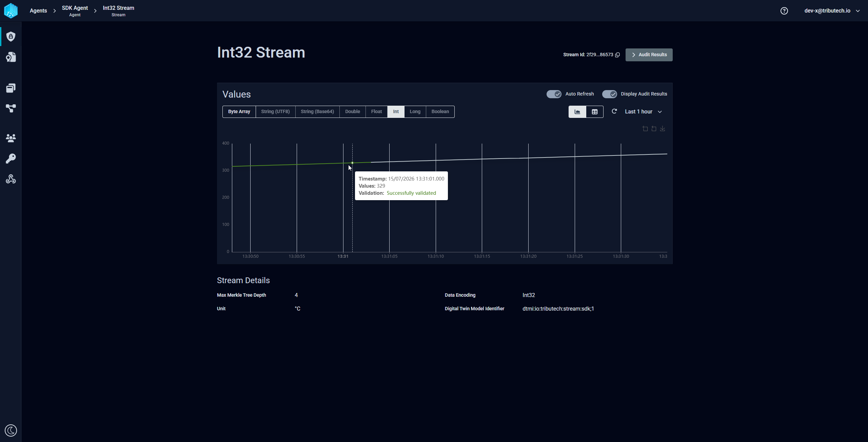
Task: Click the tooltip timestamp 15/07/2026 13:31:01.000
Action: [x=416, y=179]
